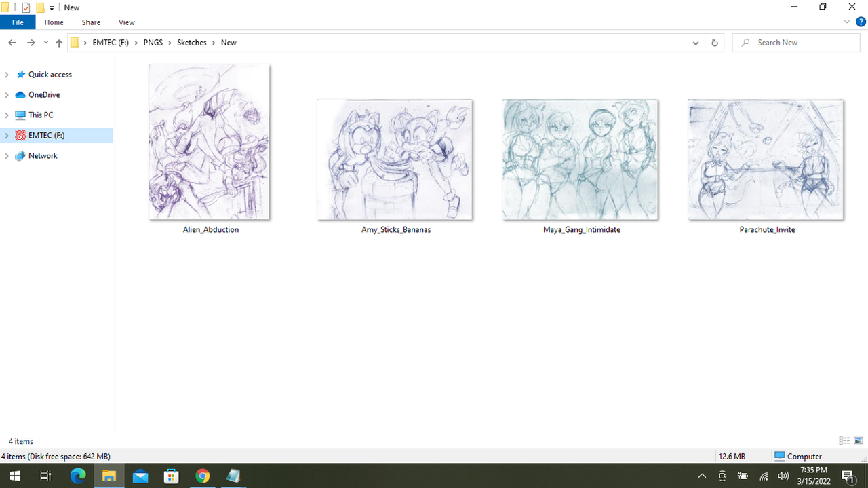Expand the This PC tree node

(7, 115)
